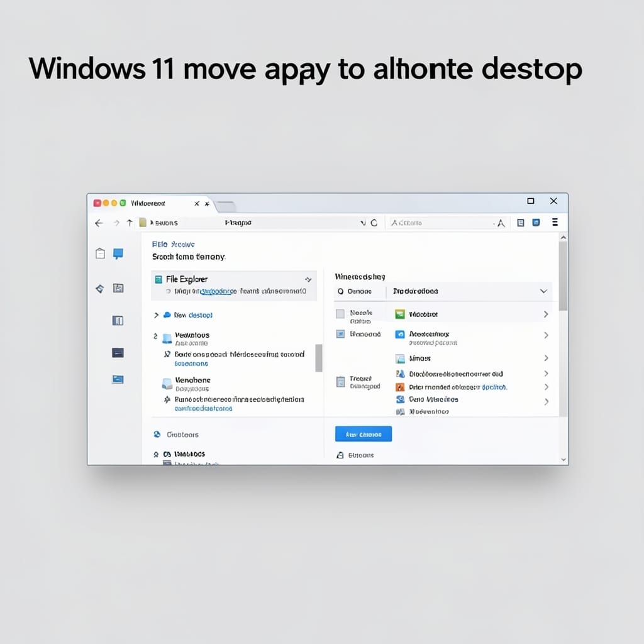Select the Plooeood item
The height and width of the screenshot is (644, 644).
point(358,334)
